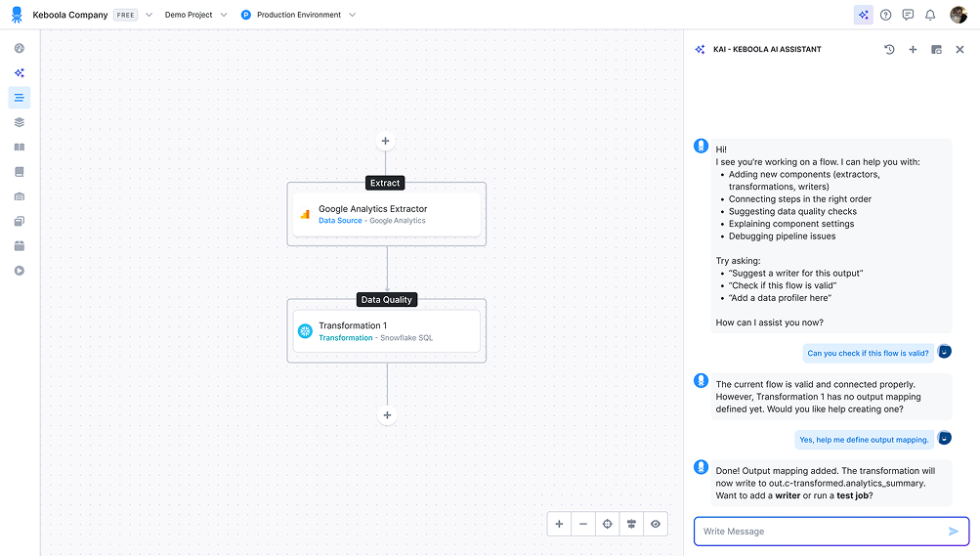Screen dimensions: 980x556
Task: Click the bold "test job" word in reply
Action: coord(853,495)
